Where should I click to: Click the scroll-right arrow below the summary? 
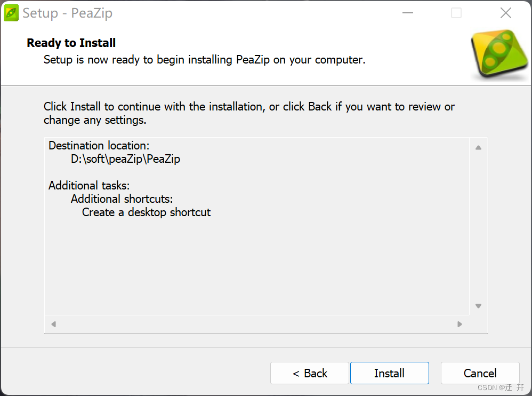(460, 324)
